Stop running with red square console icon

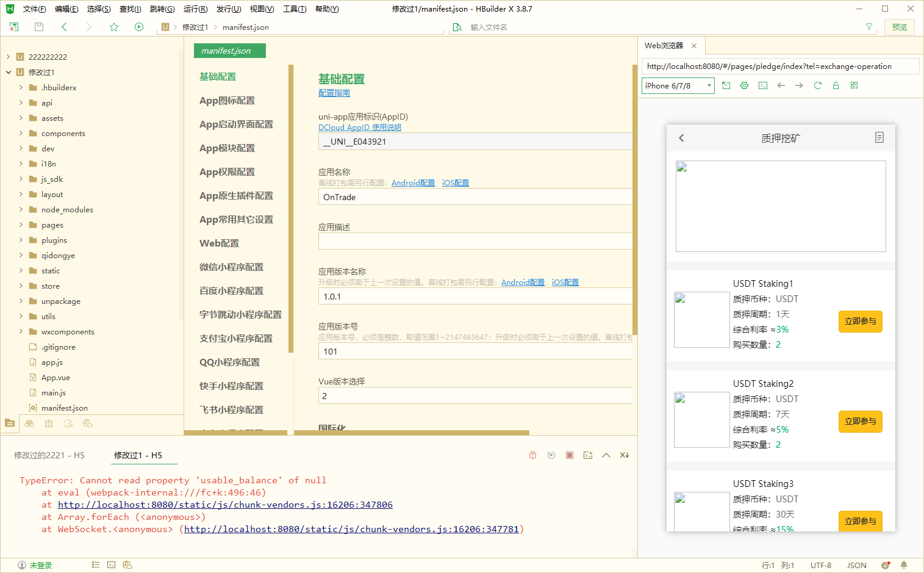coord(570,455)
